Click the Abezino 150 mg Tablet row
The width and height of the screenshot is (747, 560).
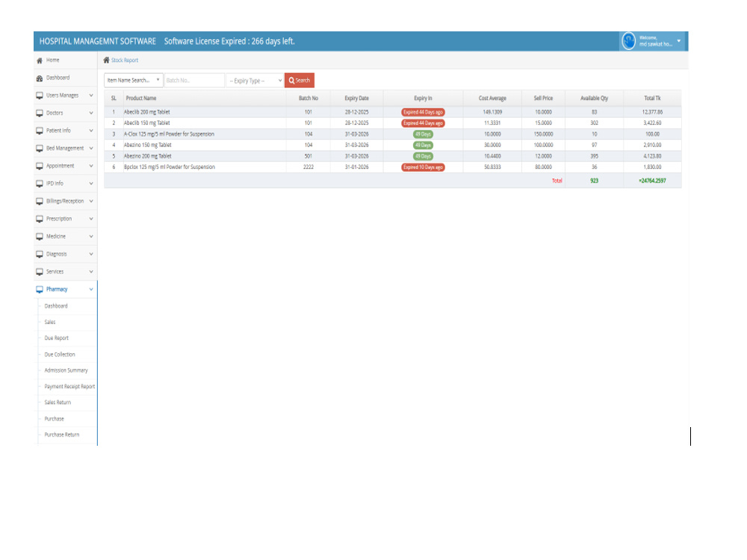(393, 146)
